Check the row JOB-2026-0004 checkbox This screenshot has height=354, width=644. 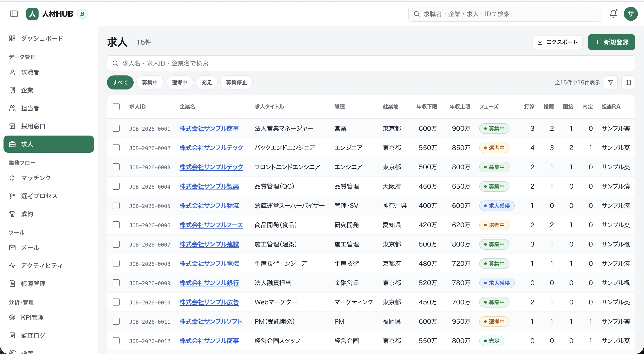coord(116,186)
